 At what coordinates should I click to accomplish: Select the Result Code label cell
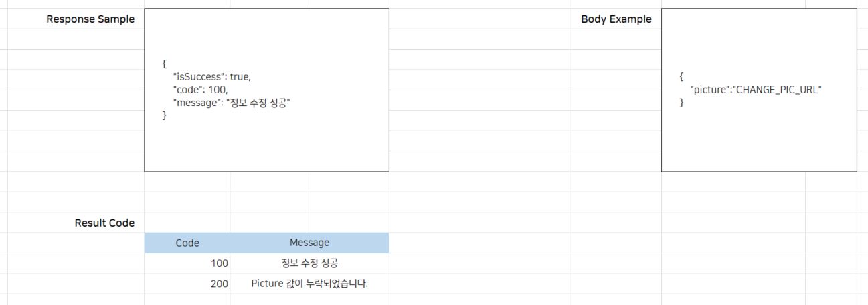pos(104,223)
